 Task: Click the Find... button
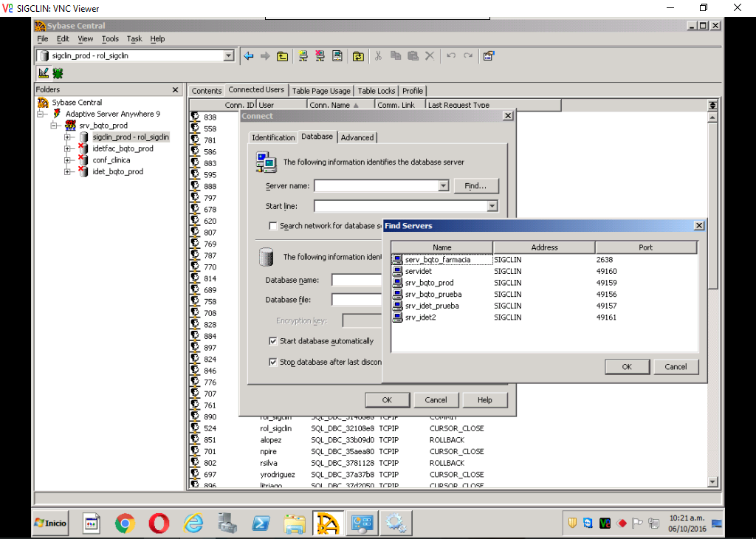(476, 185)
